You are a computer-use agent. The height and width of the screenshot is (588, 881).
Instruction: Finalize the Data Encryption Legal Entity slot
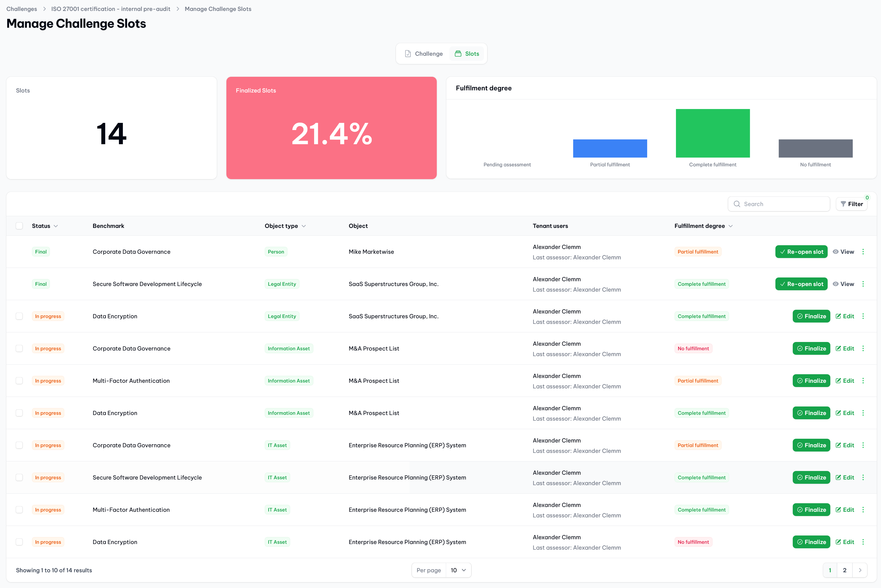pos(811,316)
